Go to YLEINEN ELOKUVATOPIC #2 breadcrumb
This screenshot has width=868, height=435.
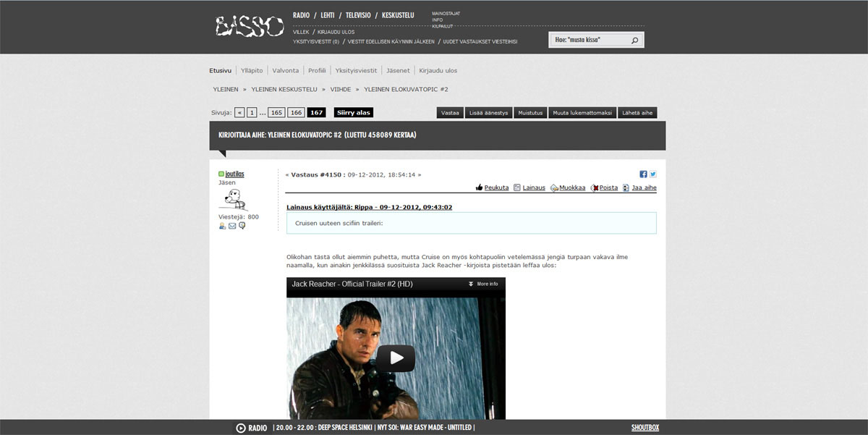406,89
